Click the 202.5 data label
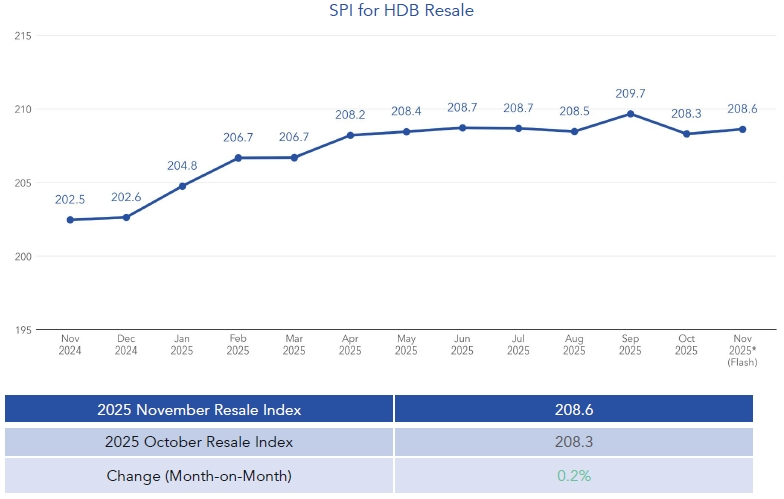 70,200
